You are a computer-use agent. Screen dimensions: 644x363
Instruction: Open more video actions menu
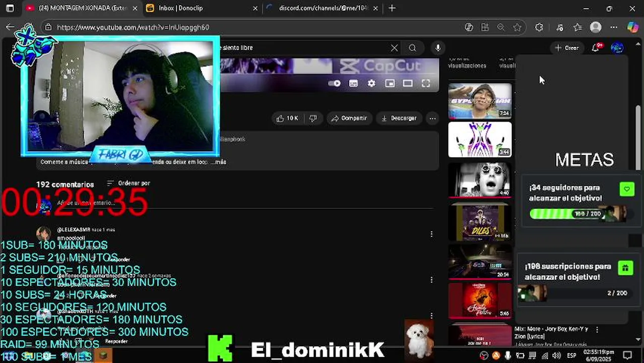point(432,118)
